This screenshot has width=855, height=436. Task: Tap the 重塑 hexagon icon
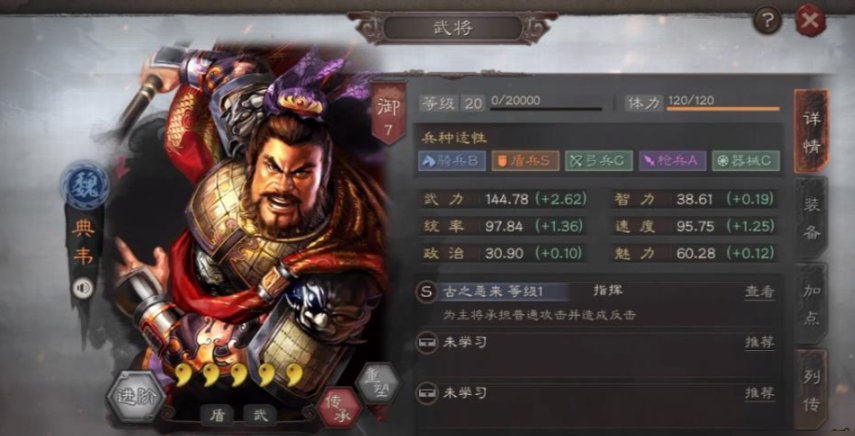pyautogui.click(x=377, y=384)
